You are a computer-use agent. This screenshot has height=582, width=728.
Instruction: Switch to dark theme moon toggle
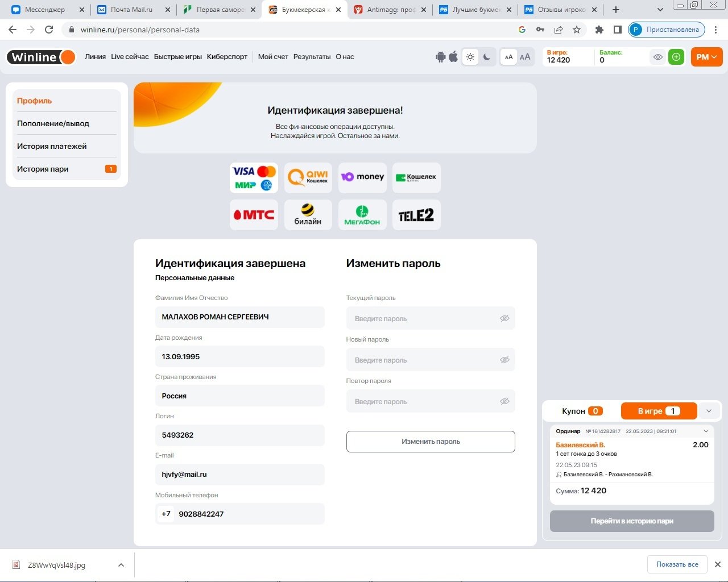point(487,57)
